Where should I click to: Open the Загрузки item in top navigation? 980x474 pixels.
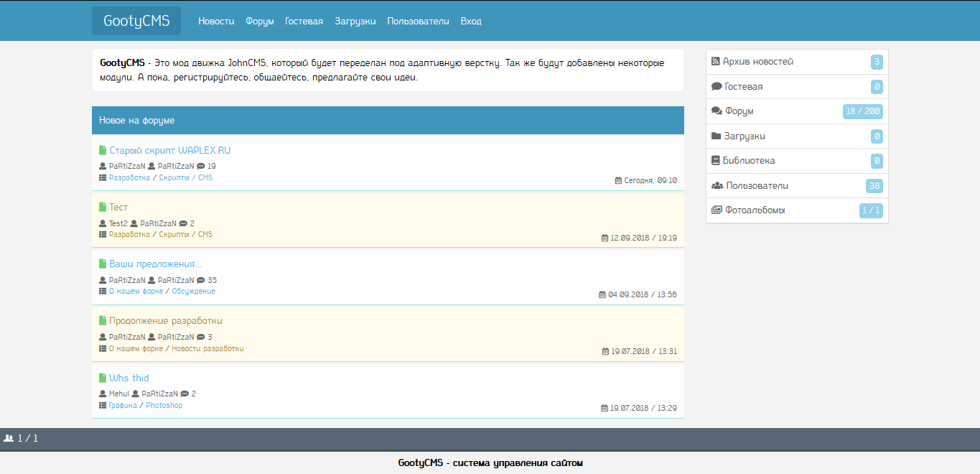(x=355, y=22)
